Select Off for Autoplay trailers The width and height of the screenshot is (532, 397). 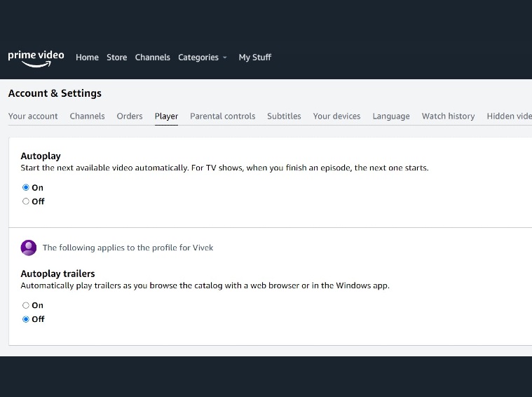[26, 319]
